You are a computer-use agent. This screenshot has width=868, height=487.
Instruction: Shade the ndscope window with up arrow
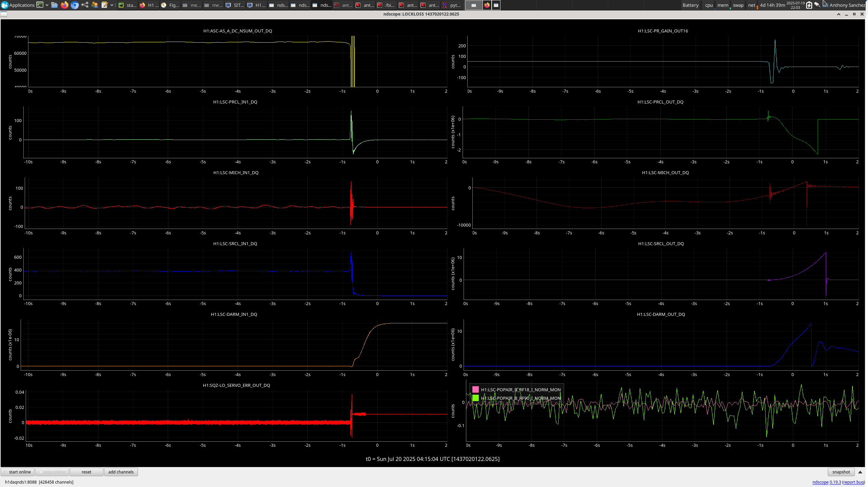(x=839, y=14)
